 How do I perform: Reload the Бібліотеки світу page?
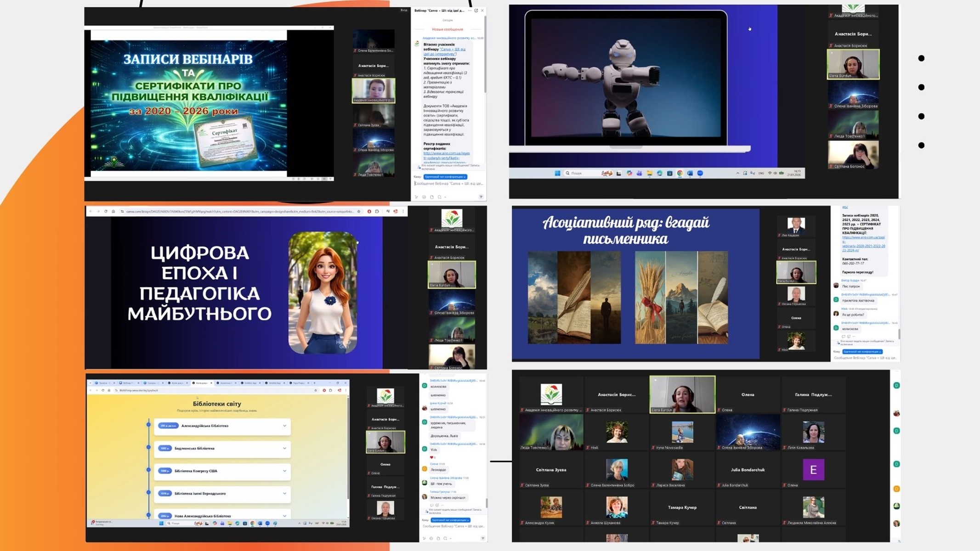click(x=103, y=390)
